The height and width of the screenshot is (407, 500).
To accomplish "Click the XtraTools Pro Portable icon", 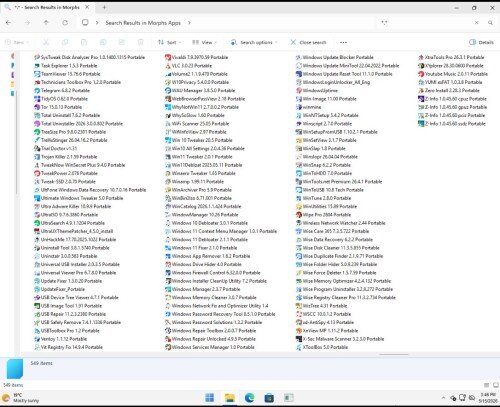I will pos(421,57).
